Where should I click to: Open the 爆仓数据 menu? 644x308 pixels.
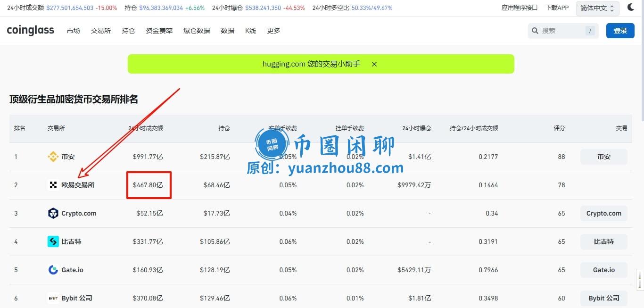[x=197, y=31]
